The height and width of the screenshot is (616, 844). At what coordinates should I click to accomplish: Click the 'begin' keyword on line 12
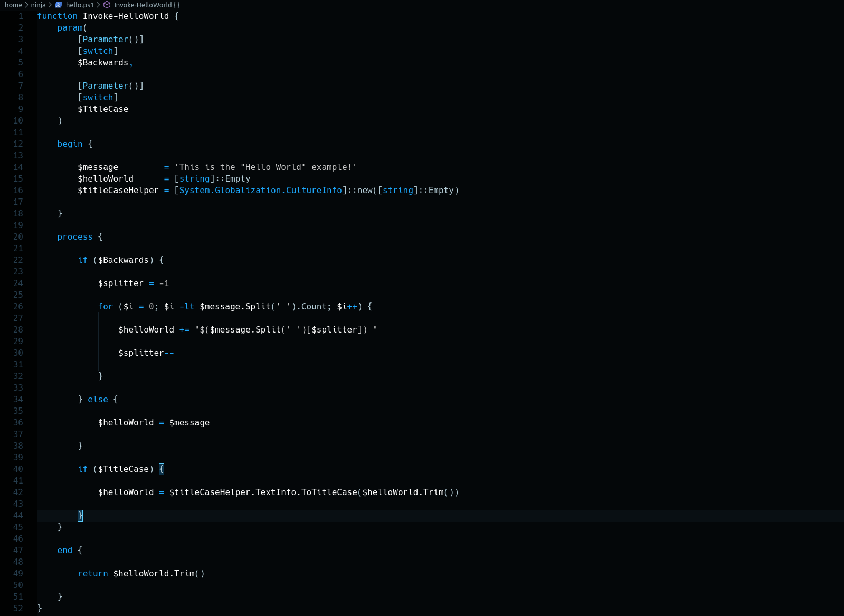click(70, 144)
